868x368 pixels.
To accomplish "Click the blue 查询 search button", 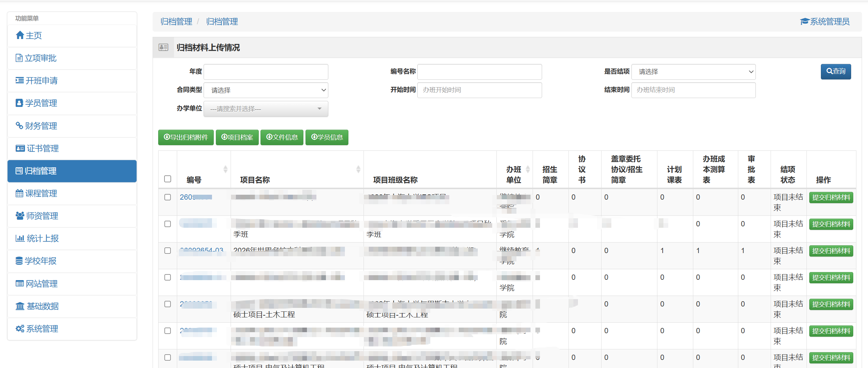I will point(836,71).
